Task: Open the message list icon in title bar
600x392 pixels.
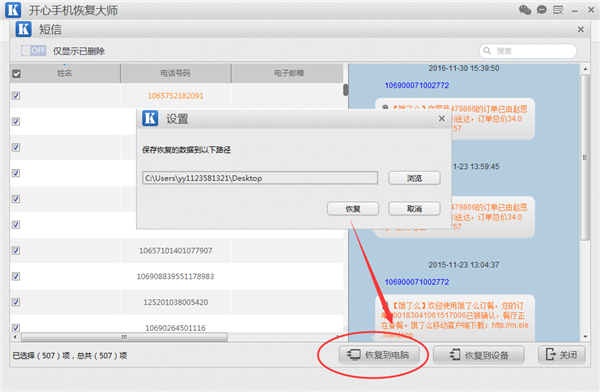Action: click(558, 10)
